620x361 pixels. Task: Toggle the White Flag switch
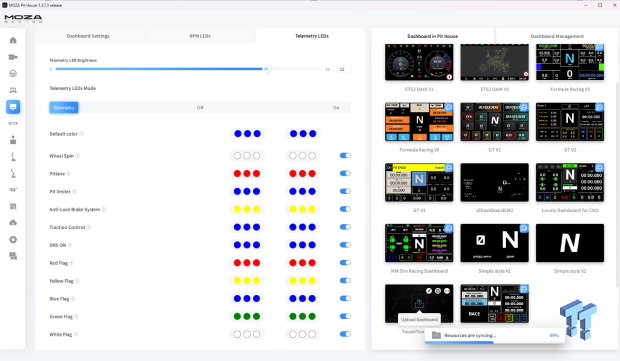tap(345, 334)
